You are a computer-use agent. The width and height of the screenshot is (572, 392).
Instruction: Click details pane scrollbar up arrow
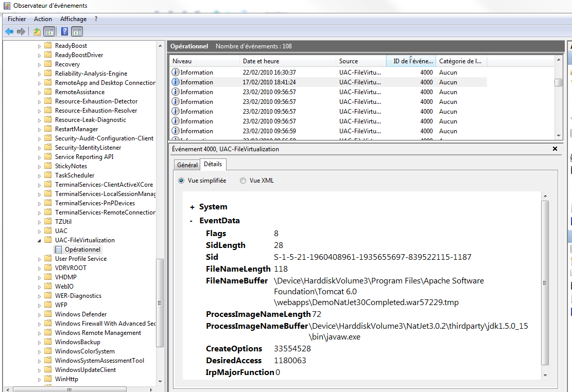pos(545,196)
